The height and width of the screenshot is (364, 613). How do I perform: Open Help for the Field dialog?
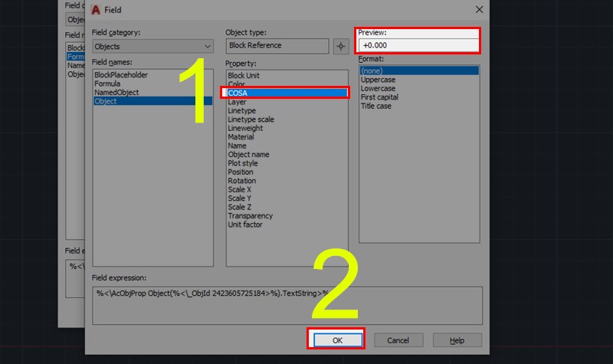(457, 340)
